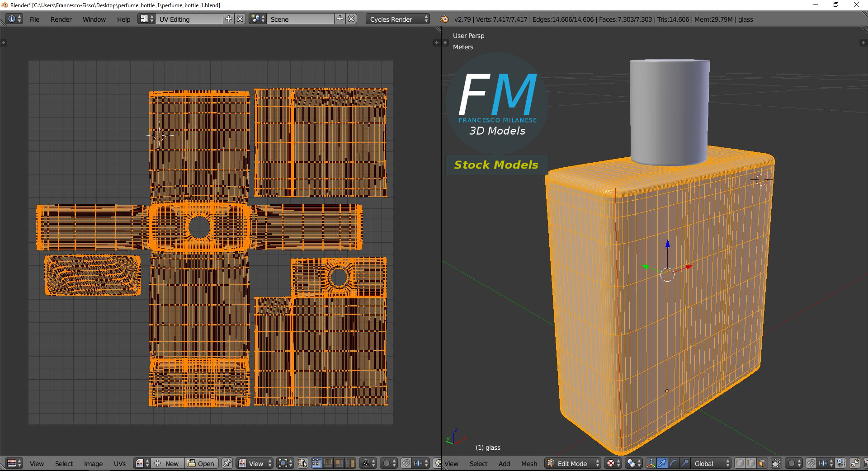Toggle the 3D manipulator axes widget
The image size is (868, 471).
click(x=651, y=463)
